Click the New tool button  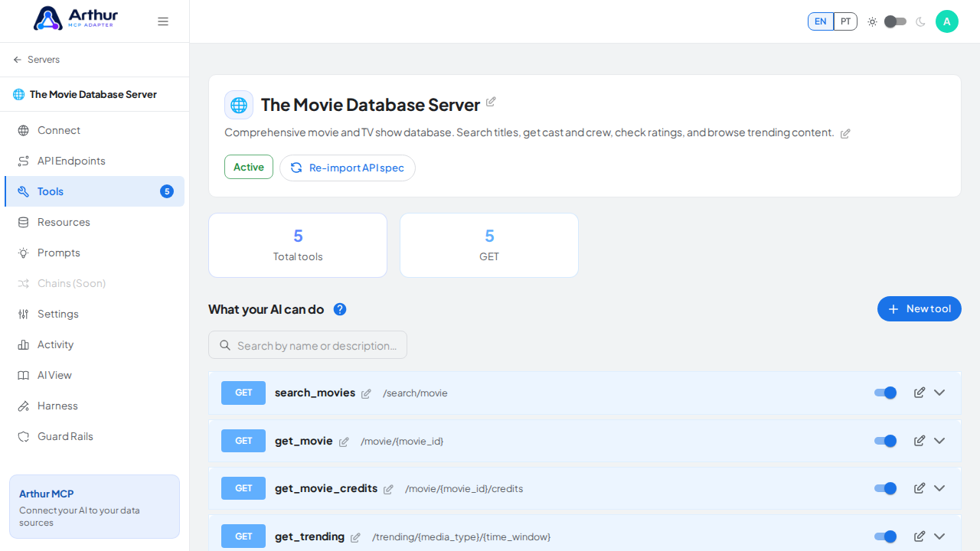pyautogui.click(x=920, y=309)
